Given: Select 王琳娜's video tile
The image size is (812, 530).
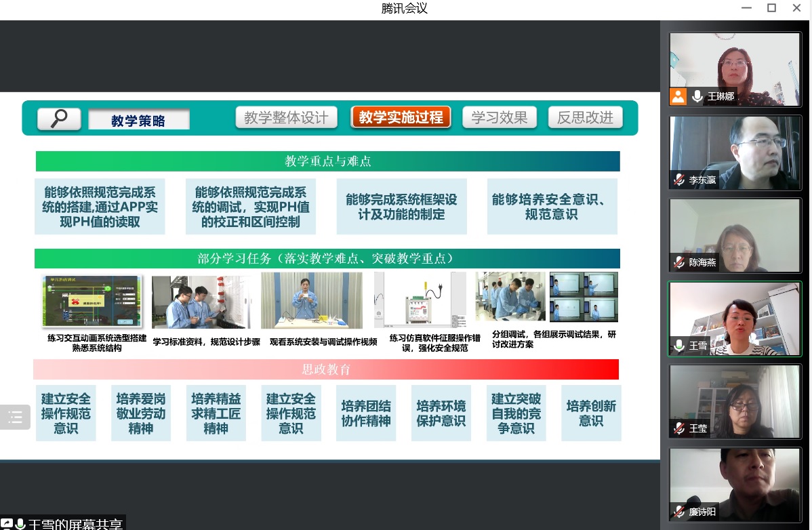Looking at the screenshot, I should click(x=735, y=68).
